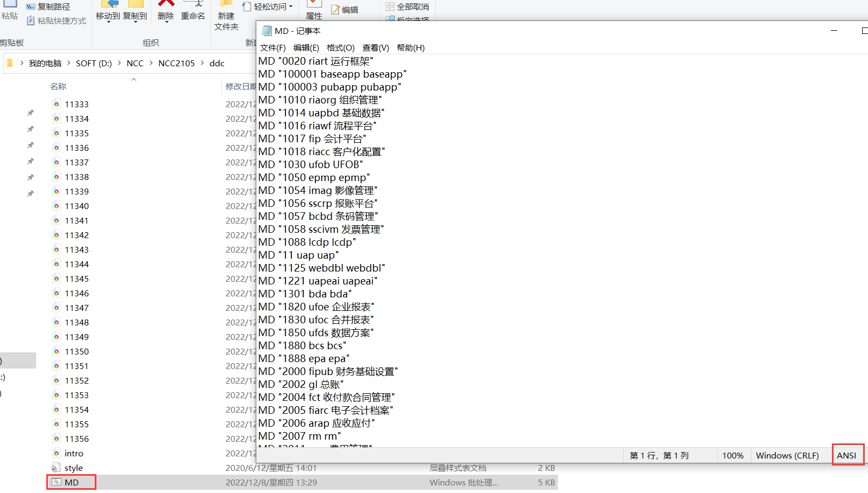Click the 重命名 (Rename) icon
868x493 pixels.
(192, 12)
